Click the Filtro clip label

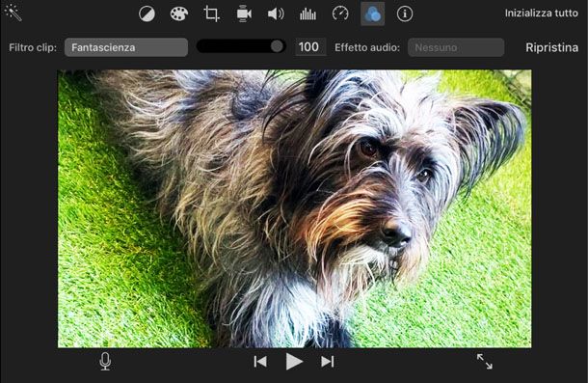point(33,47)
